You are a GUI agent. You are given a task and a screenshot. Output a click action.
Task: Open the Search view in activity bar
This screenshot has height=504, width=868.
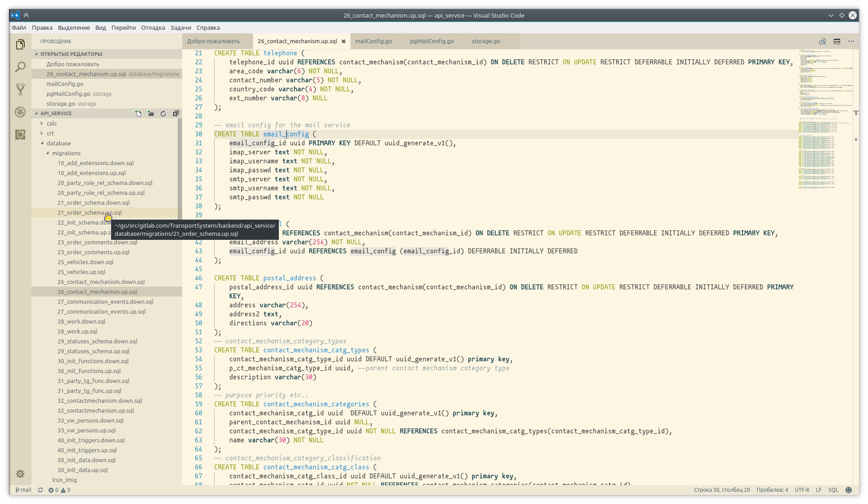[20, 67]
